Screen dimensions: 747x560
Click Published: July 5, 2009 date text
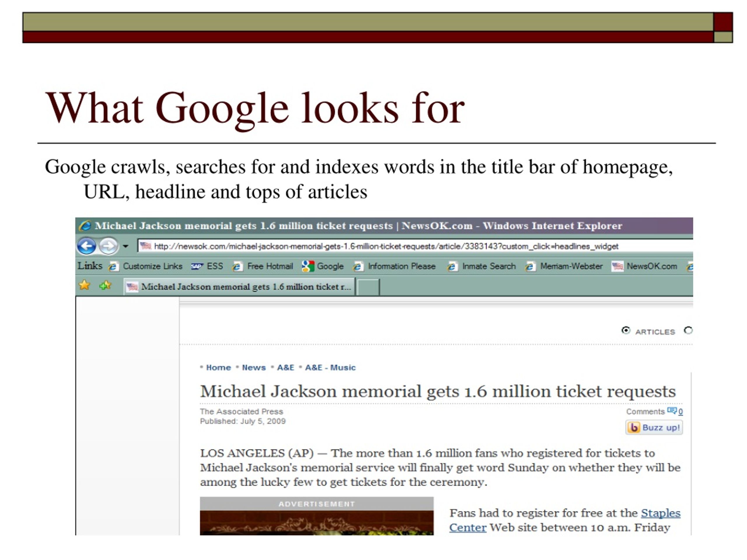(x=243, y=421)
